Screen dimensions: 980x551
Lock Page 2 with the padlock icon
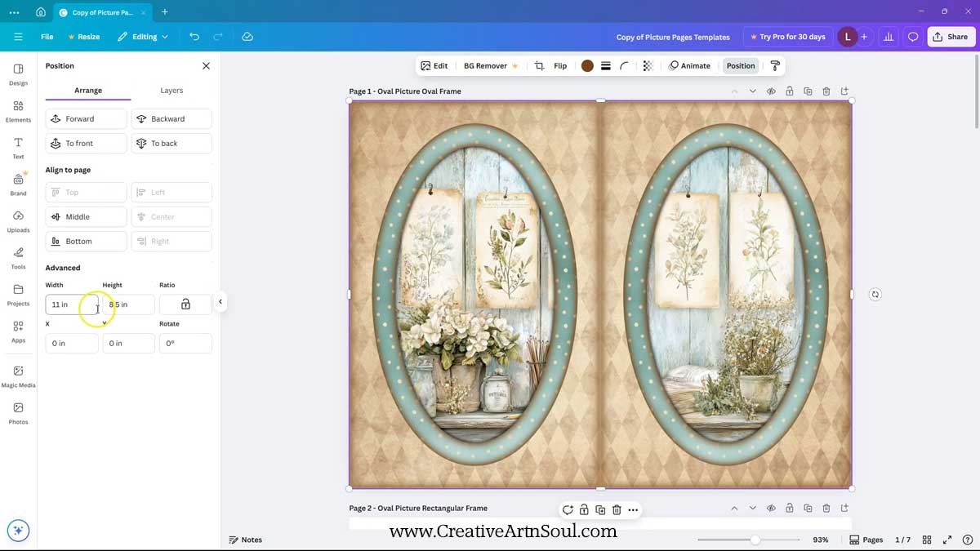point(790,509)
